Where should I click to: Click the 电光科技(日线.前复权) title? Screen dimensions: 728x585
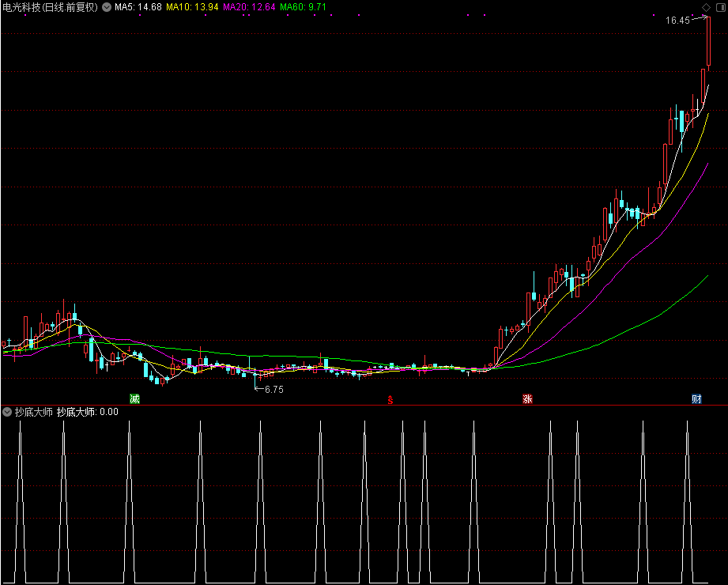click(x=51, y=7)
